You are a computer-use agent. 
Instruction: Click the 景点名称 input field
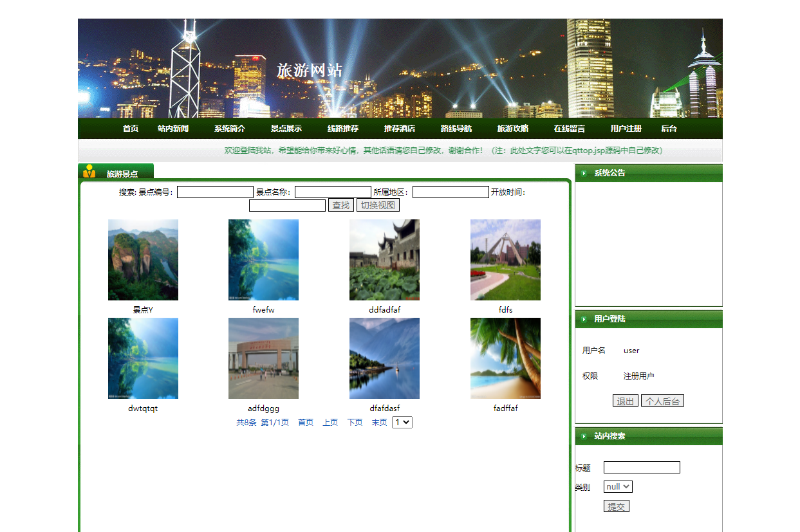point(332,192)
